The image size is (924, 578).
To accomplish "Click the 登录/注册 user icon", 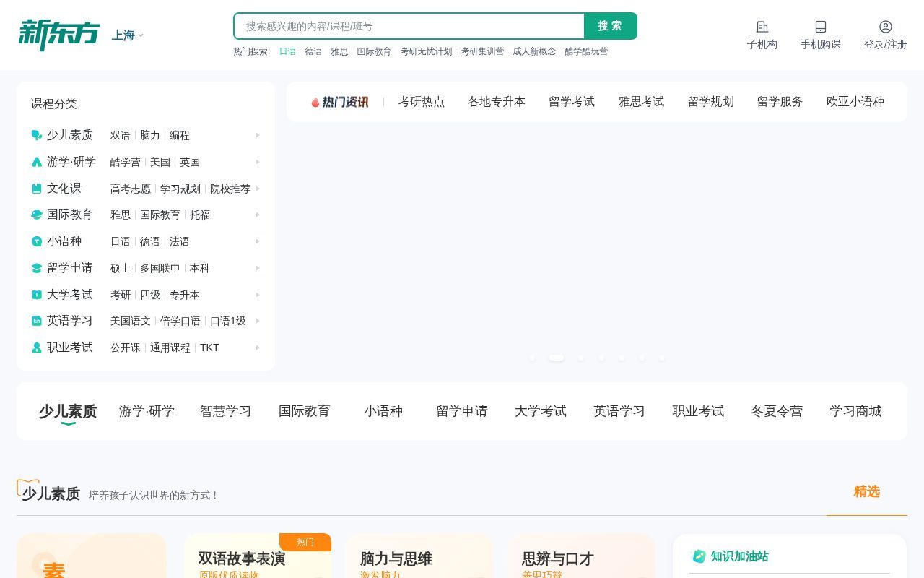I will pyautogui.click(x=886, y=27).
